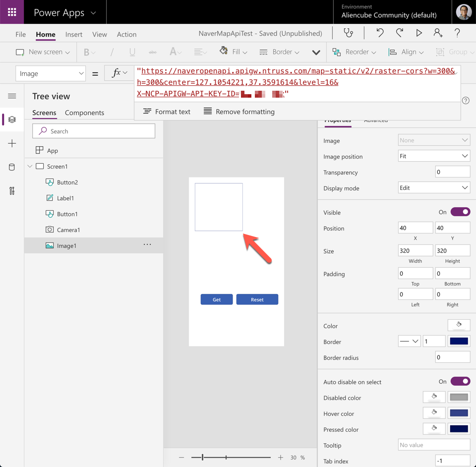Click the Hover color paint bucket

[434, 412]
